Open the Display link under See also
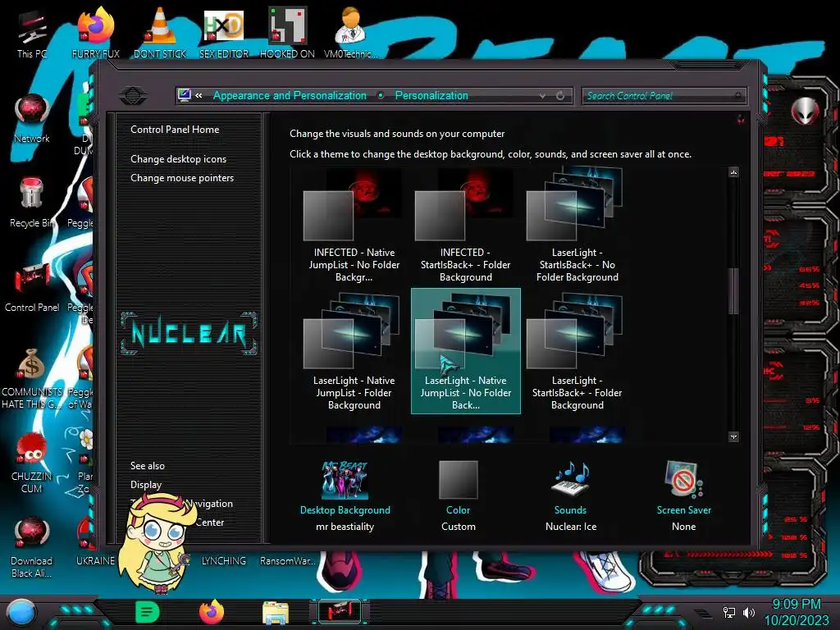The width and height of the screenshot is (840, 630). click(146, 485)
